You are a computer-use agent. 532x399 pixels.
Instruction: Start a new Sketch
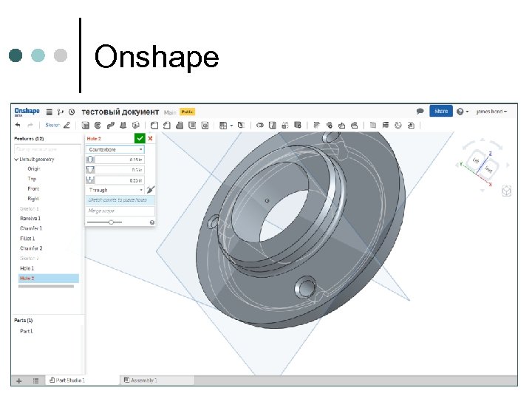(x=58, y=125)
